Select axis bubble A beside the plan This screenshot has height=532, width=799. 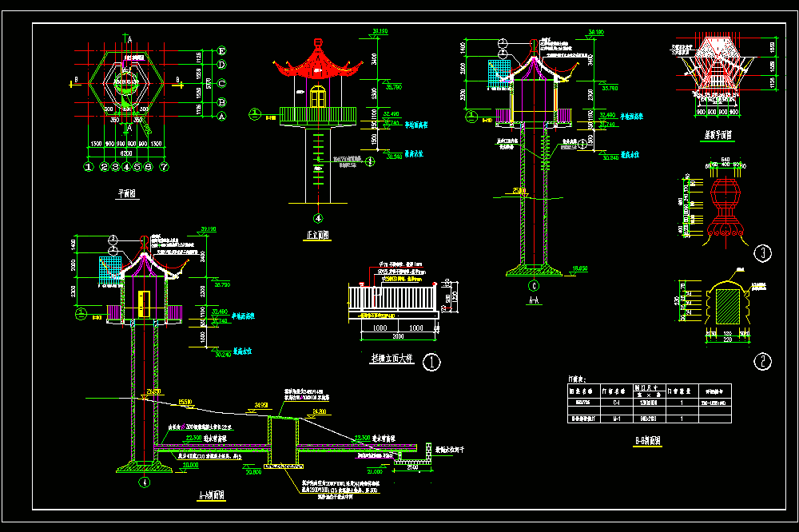click(221, 116)
